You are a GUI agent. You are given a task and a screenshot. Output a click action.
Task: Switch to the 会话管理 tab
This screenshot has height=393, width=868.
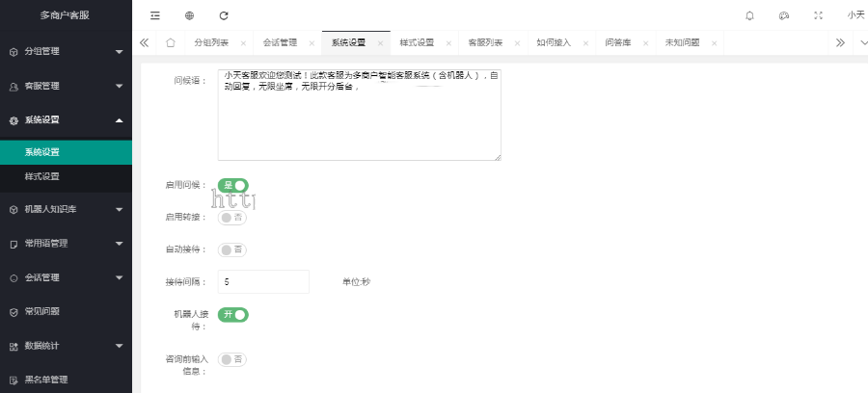point(280,42)
